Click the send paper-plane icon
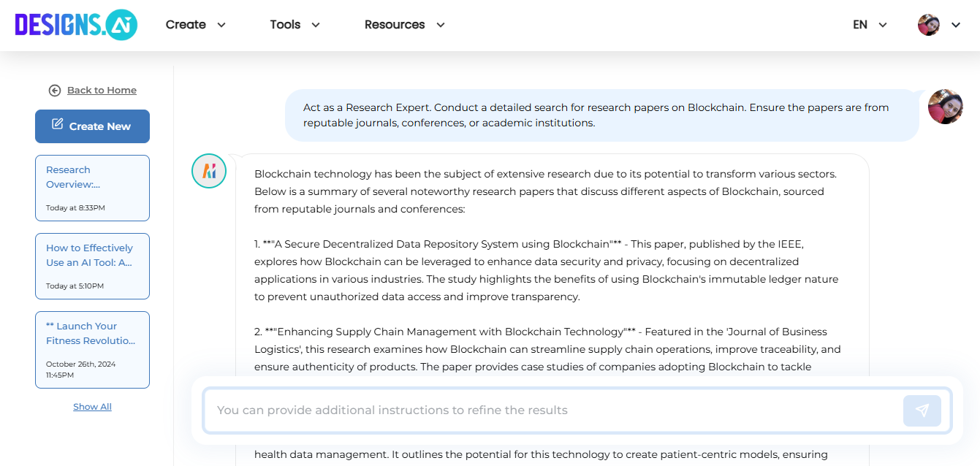980x466 pixels. tap(922, 410)
